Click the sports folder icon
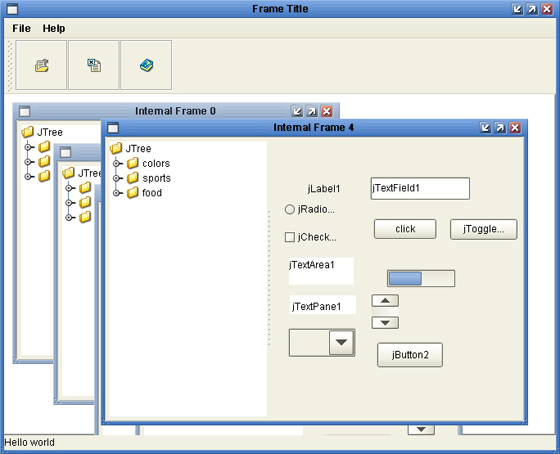Image resolution: width=560 pixels, height=454 pixels. (132, 178)
